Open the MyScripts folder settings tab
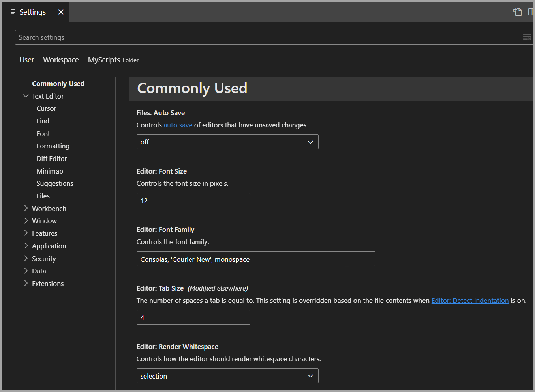The height and width of the screenshot is (392, 535). [x=104, y=60]
